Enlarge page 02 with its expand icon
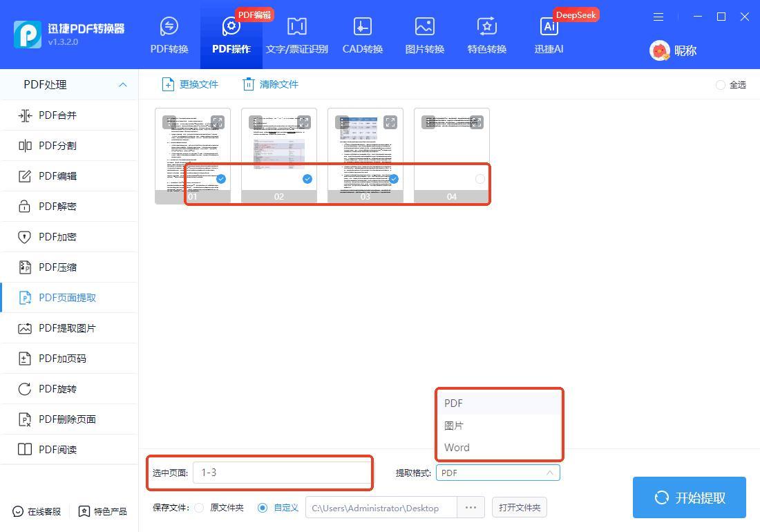 (x=304, y=122)
